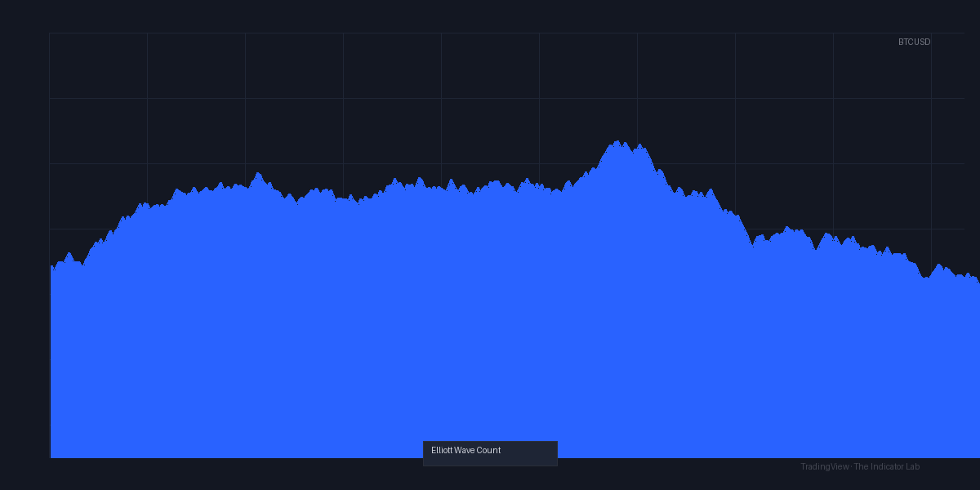
Task: Select the BTCUSD symbol text
Action: click(x=914, y=42)
